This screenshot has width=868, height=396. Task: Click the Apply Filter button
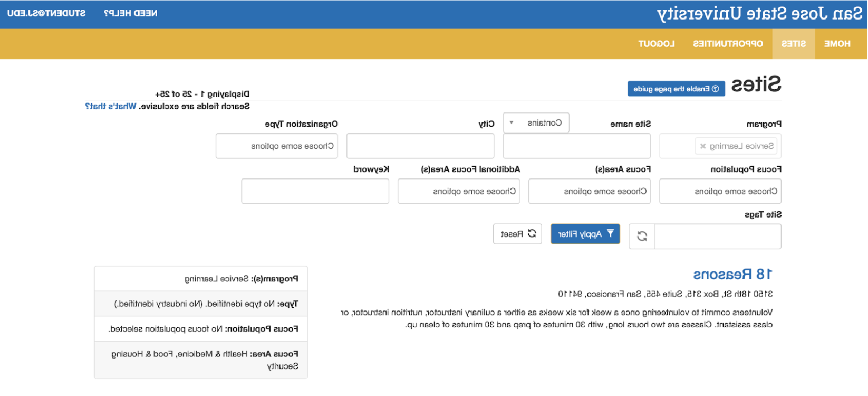585,234
